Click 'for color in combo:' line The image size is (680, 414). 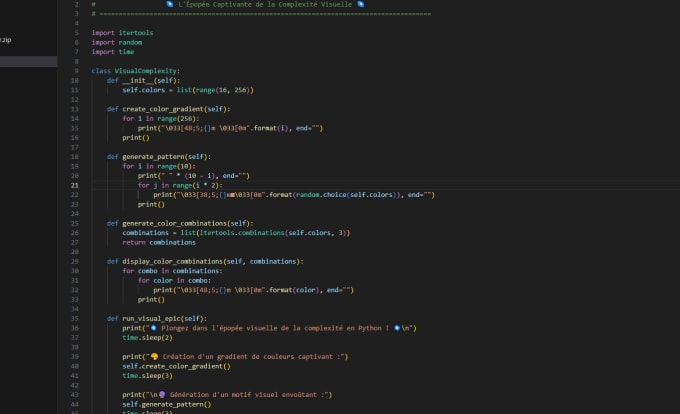pyautogui.click(x=174, y=280)
